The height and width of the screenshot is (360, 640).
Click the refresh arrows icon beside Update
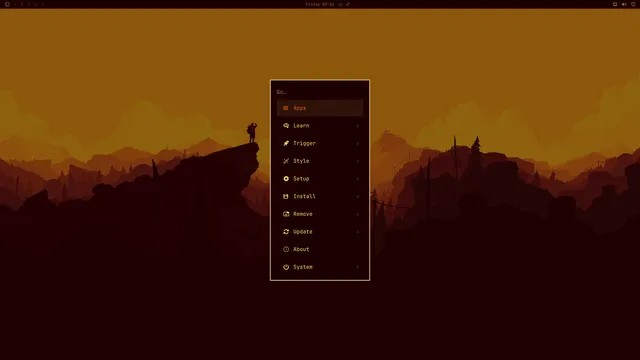[286, 231]
